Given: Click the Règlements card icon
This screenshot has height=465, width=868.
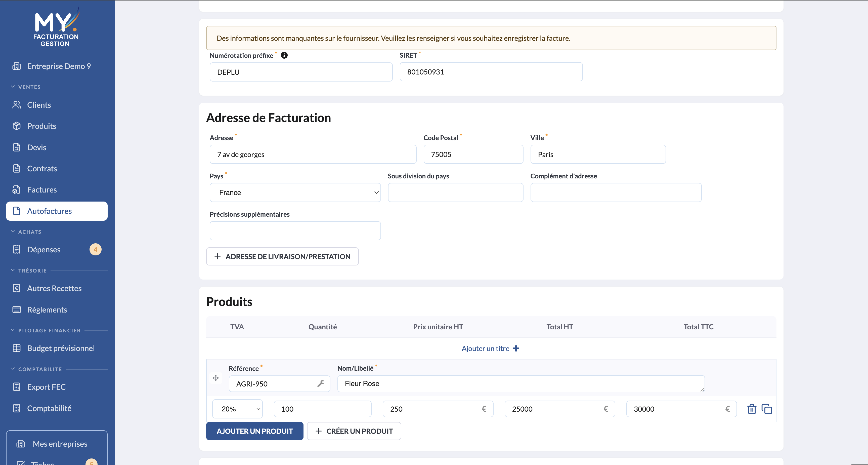Looking at the screenshot, I should (17, 309).
